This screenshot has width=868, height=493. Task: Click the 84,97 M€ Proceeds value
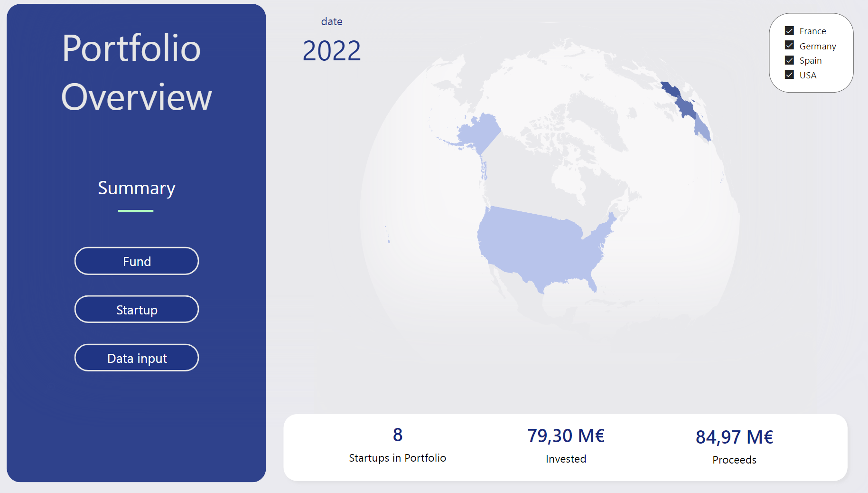tap(734, 437)
